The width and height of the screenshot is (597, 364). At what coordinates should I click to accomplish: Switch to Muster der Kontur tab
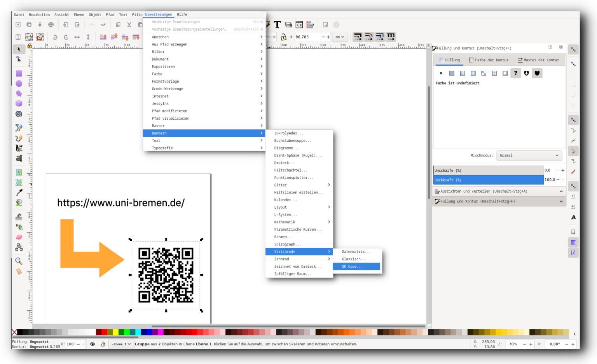[538, 60]
